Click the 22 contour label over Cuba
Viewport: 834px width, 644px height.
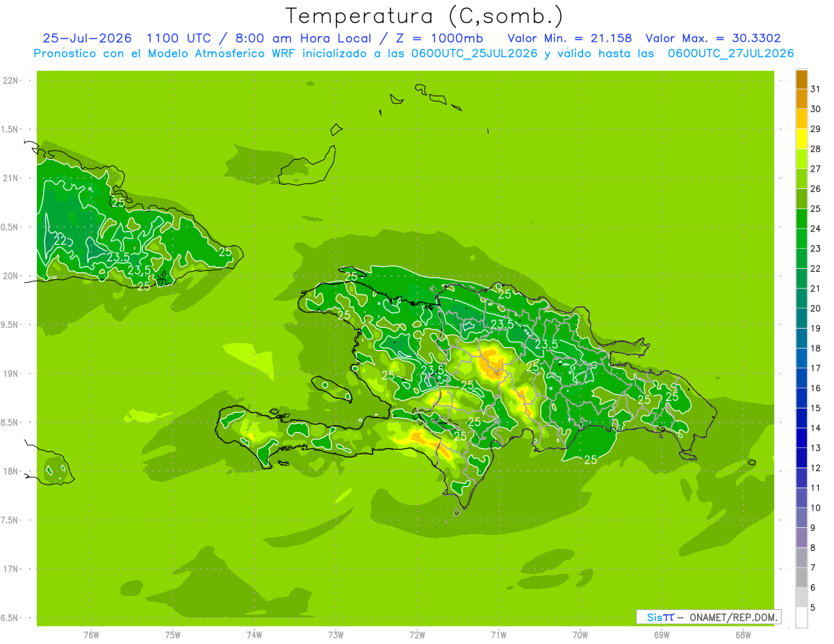[x=60, y=240]
